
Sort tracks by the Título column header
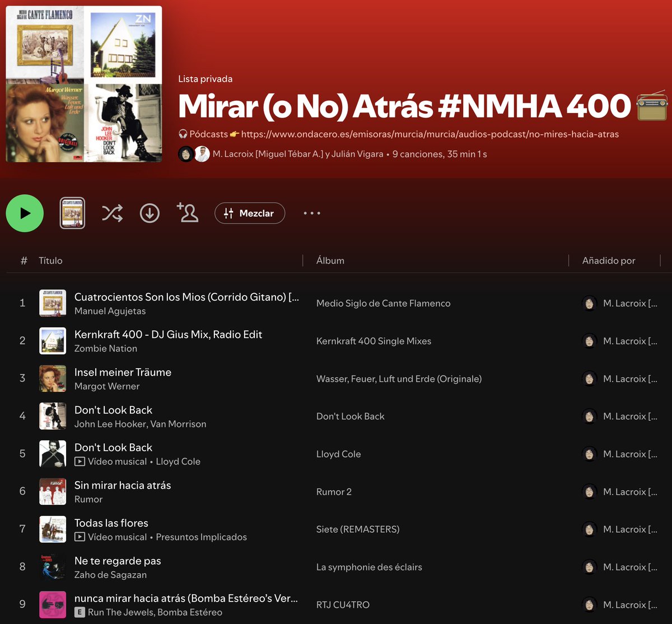(x=50, y=260)
